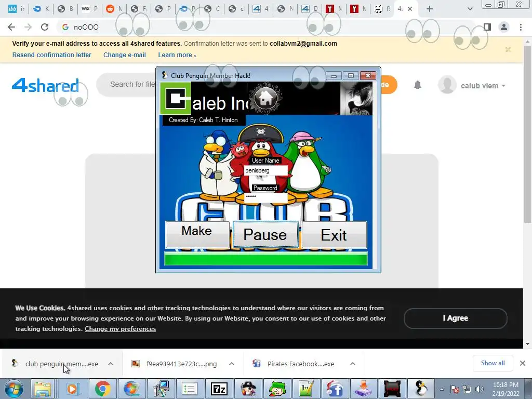Click Change my preferences link
Image resolution: width=532 pixels, height=399 pixels.
tap(121, 329)
